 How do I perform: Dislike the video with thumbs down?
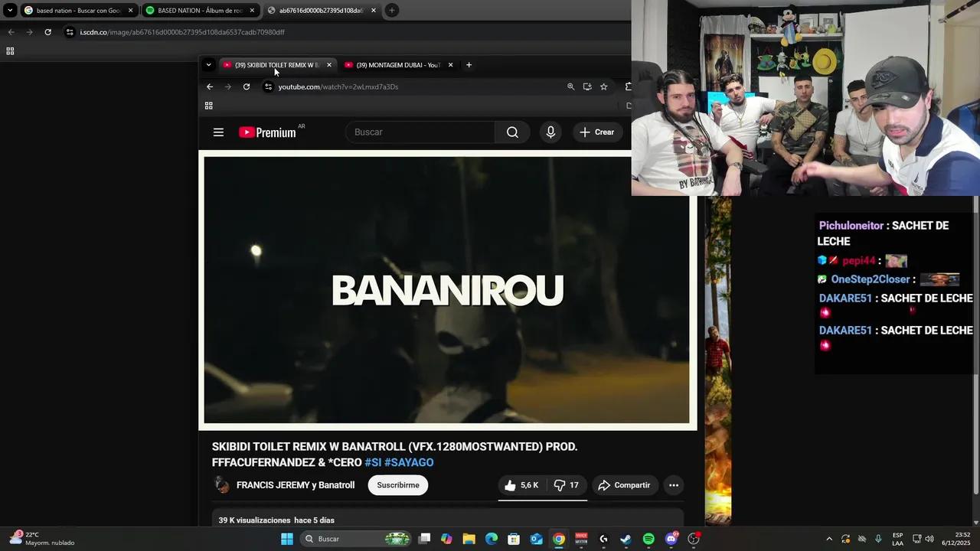[x=566, y=485]
